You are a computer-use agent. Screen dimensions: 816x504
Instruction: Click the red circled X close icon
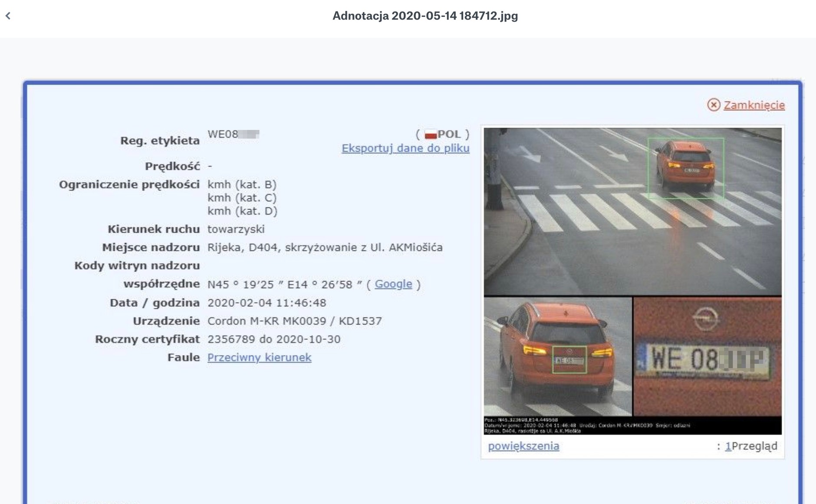click(x=714, y=105)
